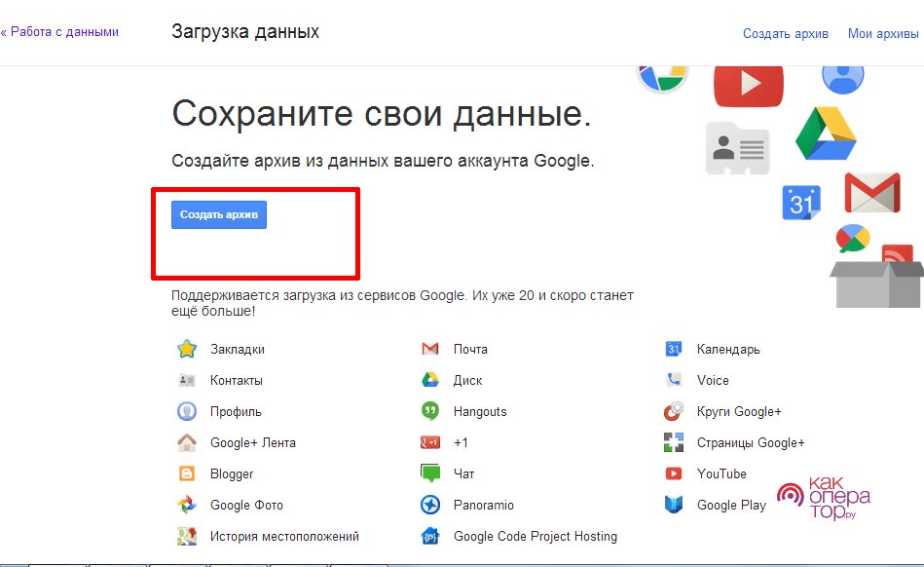Click the YouTube text label

721,473
